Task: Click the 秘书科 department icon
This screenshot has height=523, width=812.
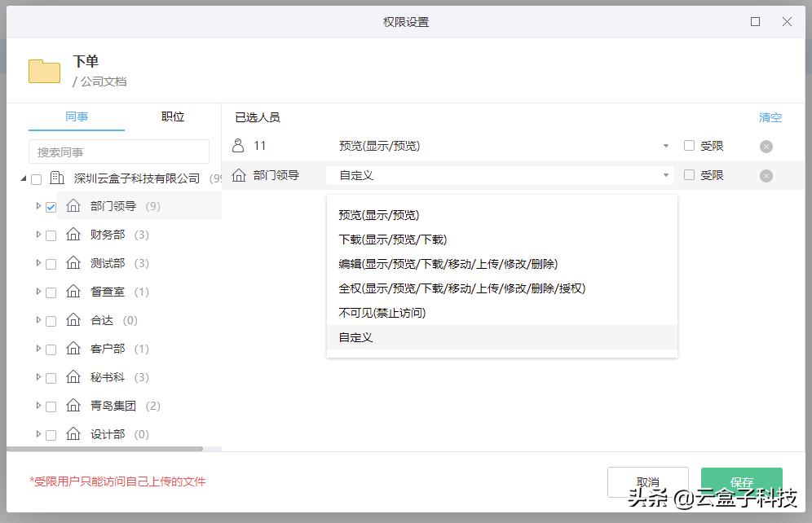Action: (x=73, y=377)
